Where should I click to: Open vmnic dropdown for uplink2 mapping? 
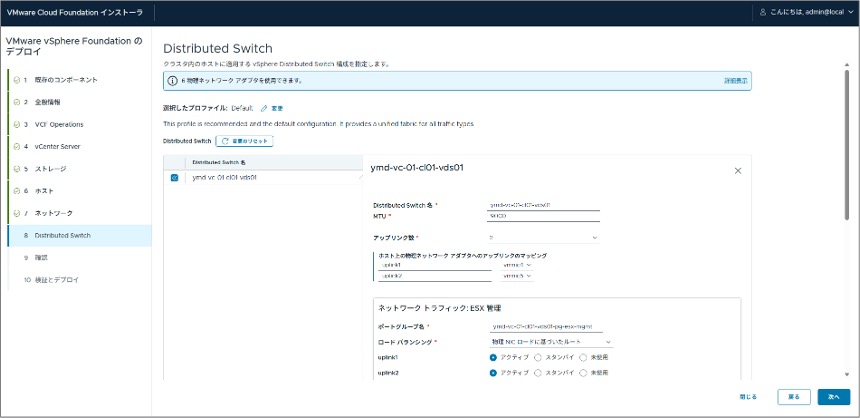(x=517, y=276)
